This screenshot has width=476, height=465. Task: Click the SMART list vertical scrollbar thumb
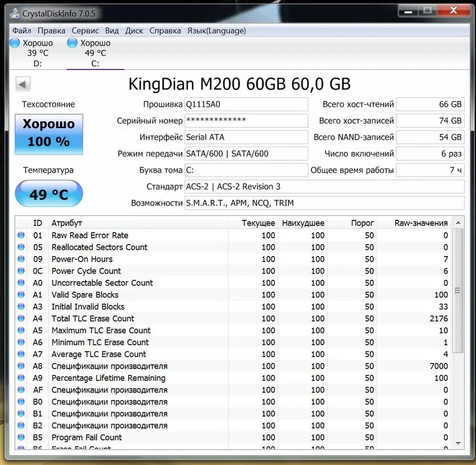coord(458,291)
